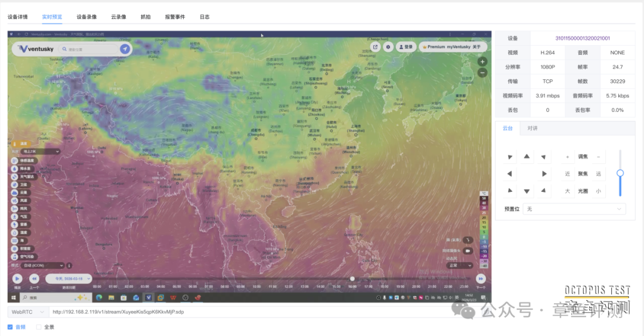The height and width of the screenshot is (336, 644).
Task: Pan camera left with PTZ left arrow
Action: coord(509,173)
